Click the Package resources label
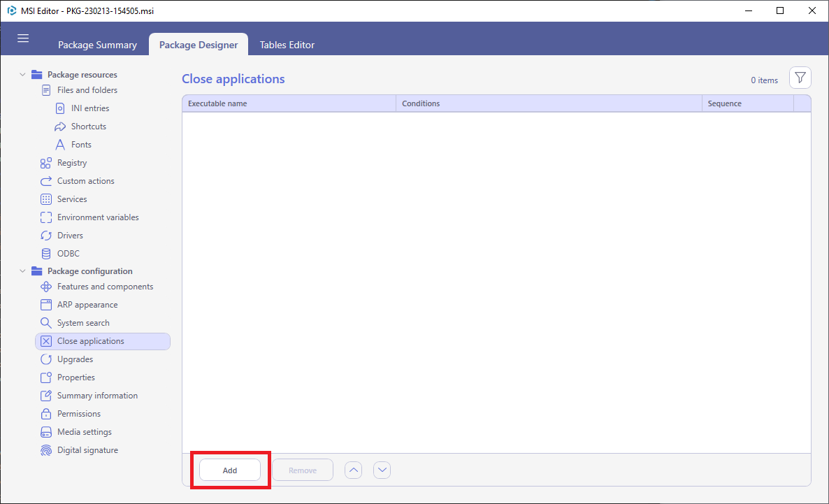Image resolution: width=829 pixels, height=504 pixels. 82,75
